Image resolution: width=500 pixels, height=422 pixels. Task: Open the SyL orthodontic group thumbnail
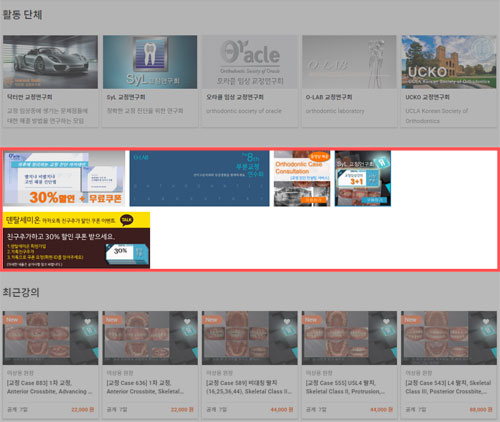pos(150,62)
